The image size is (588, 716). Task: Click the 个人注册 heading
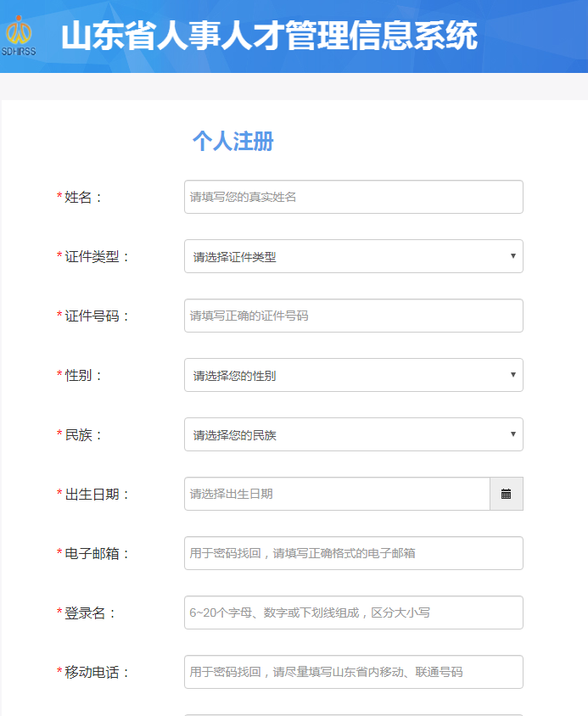click(232, 141)
